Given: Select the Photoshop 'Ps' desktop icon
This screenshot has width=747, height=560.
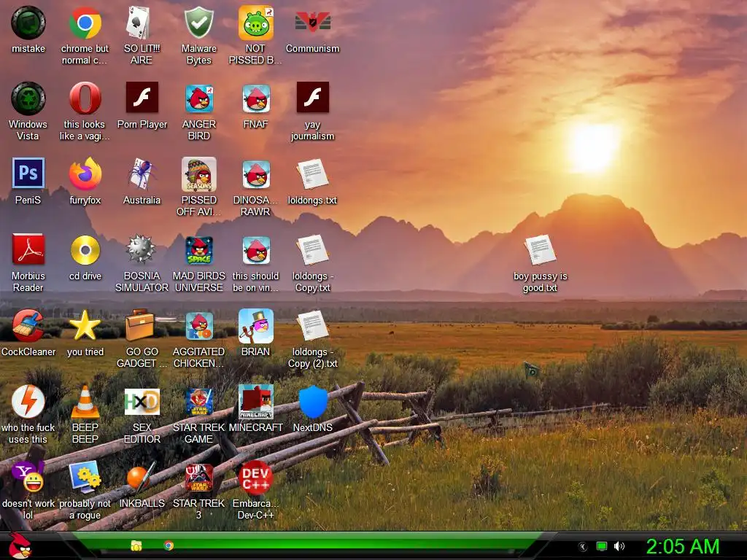Looking at the screenshot, I should pyautogui.click(x=28, y=173).
